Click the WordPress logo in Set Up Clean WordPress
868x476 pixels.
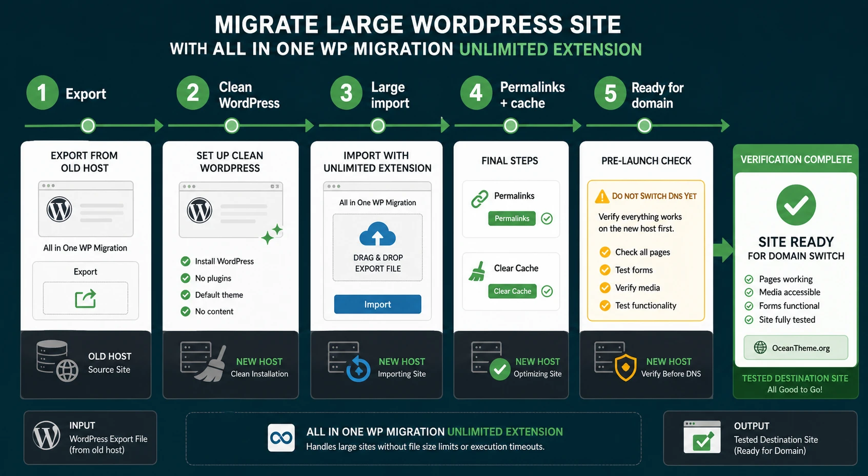pos(199,210)
